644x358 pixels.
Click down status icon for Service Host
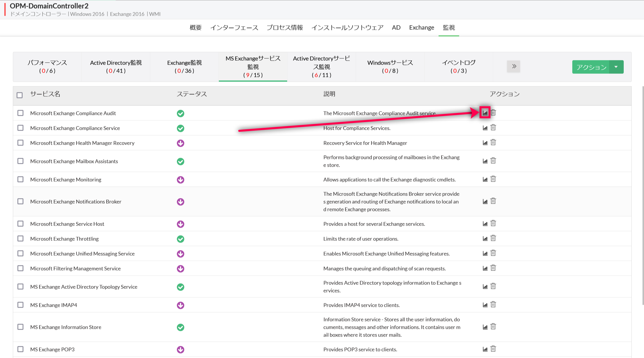point(180,224)
